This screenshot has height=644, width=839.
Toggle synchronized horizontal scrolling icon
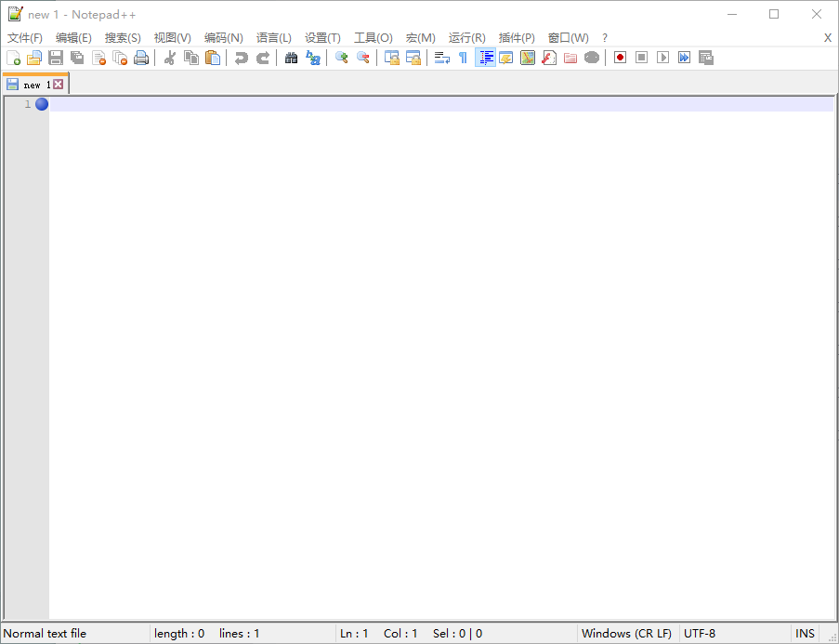click(x=413, y=58)
